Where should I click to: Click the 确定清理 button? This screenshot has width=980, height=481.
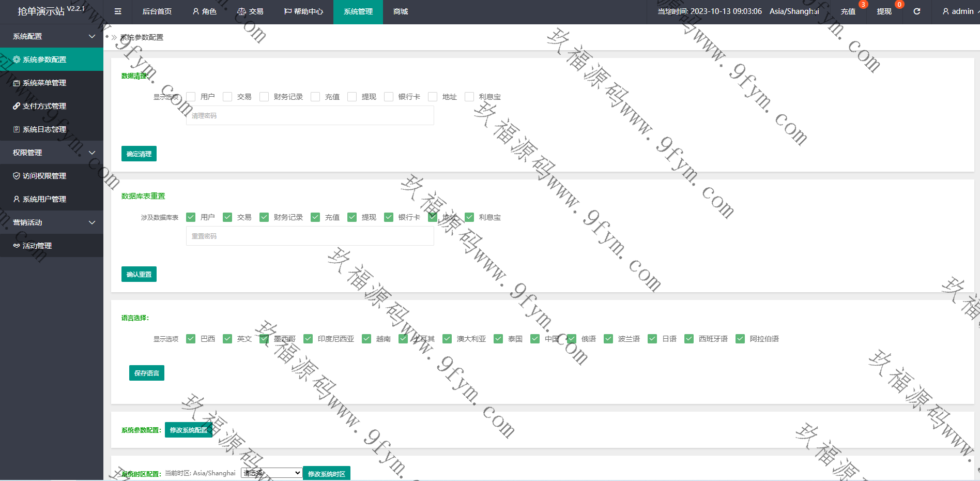tap(139, 154)
